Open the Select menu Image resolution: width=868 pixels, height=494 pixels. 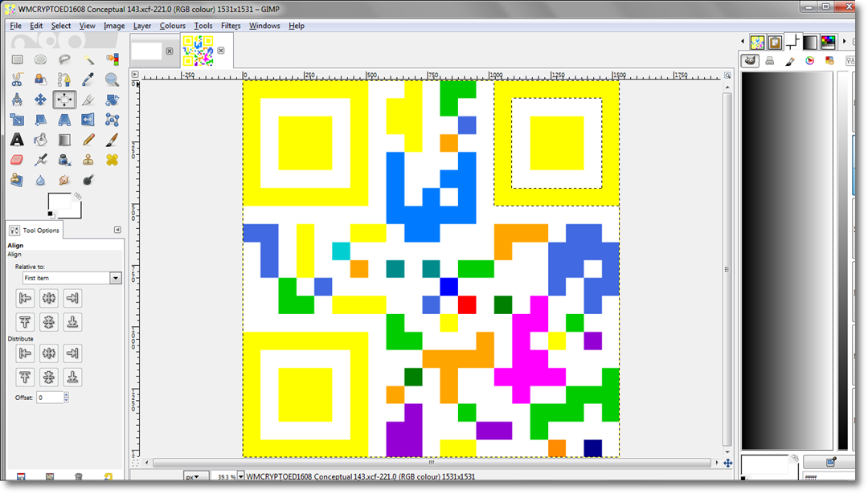click(61, 26)
